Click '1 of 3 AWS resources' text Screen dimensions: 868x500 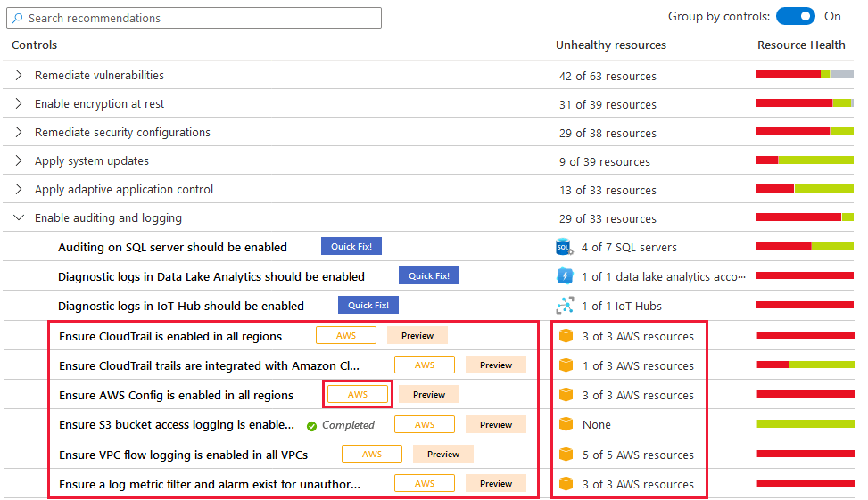pyautogui.click(x=638, y=365)
